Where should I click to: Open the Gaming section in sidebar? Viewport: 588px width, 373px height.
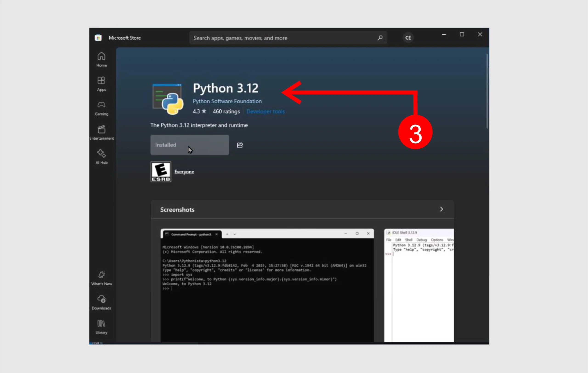101,108
